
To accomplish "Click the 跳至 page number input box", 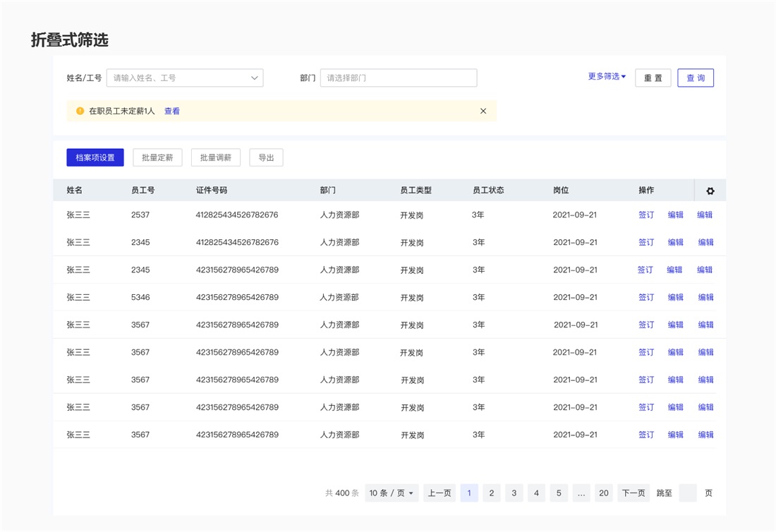I will (x=687, y=493).
